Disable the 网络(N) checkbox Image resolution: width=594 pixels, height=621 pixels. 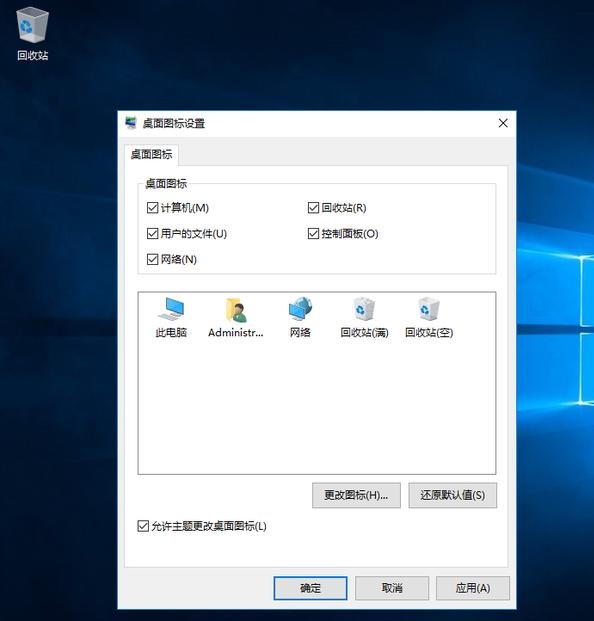click(152, 259)
